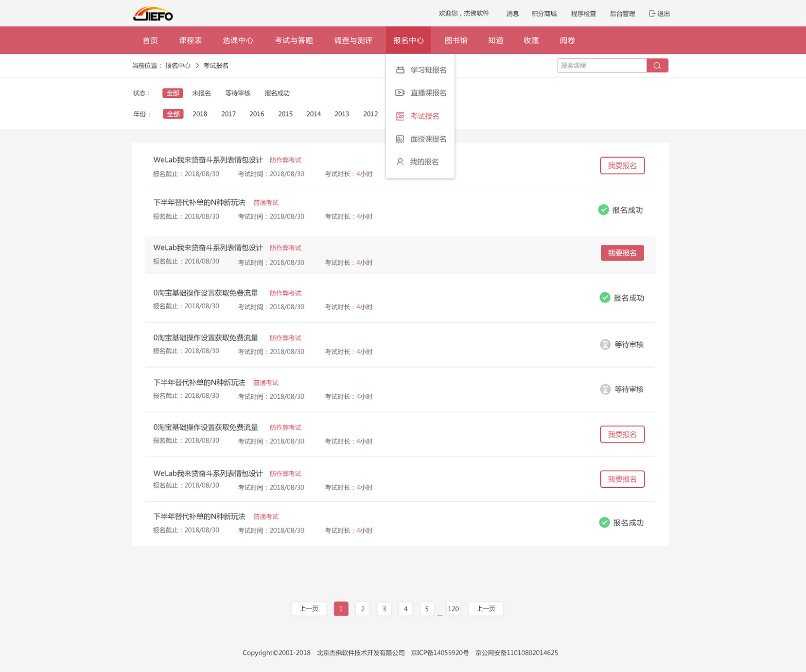Select the 未报名 status filter
Screen dimensions: 806x672
[x=201, y=93]
